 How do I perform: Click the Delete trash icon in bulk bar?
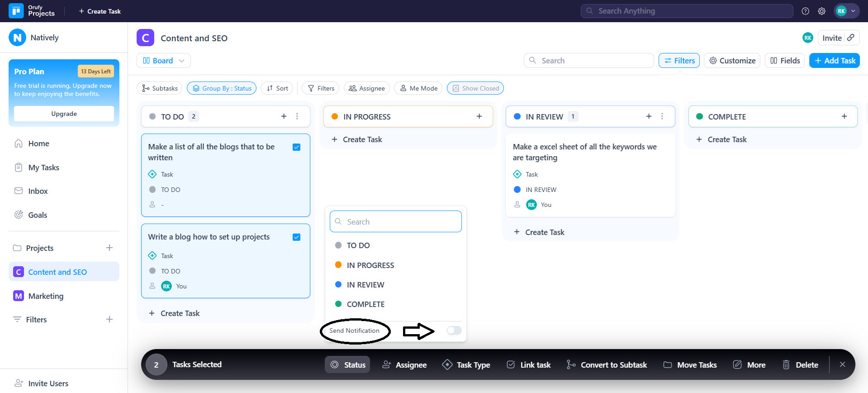pyautogui.click(x=787, y=365)
